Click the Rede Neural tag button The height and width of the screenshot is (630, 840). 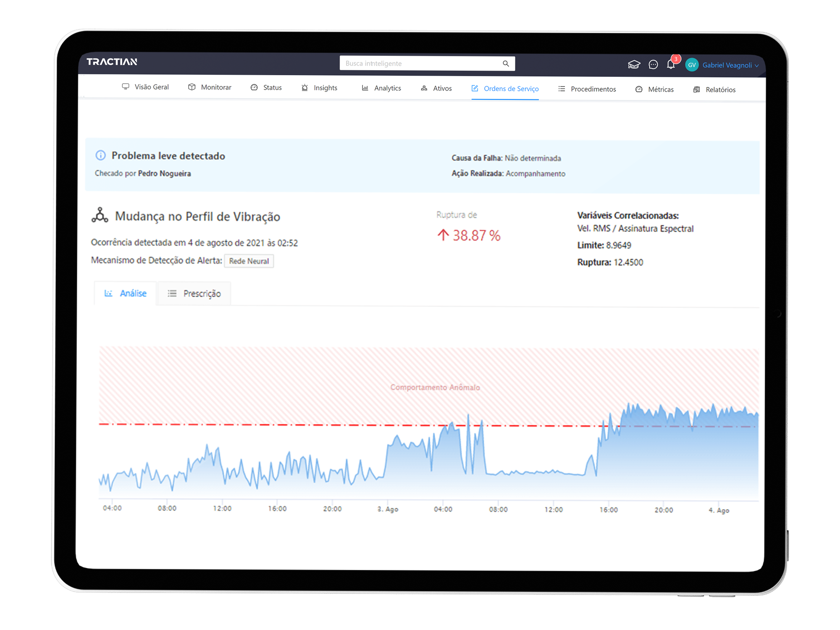click(x=249, y=261)
